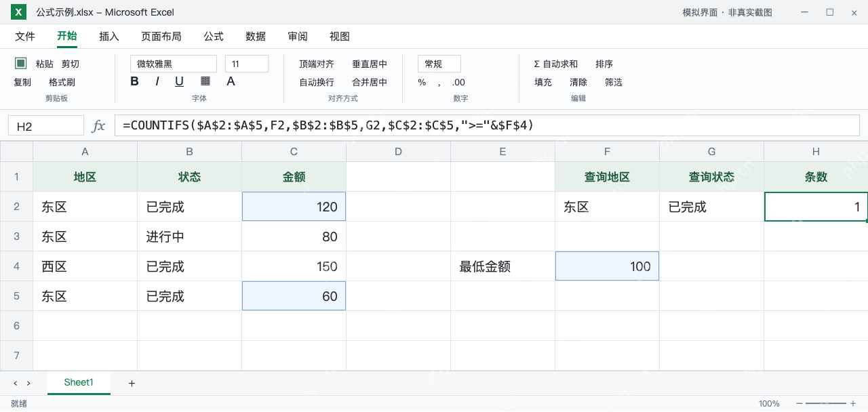
Task: Select cell F4 containing 100
Action: coord(608,266)
